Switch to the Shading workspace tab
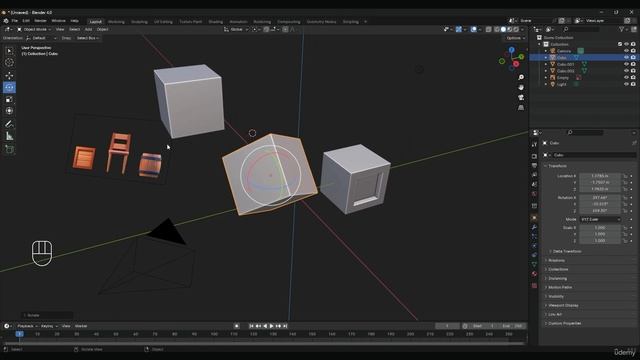The image size is (640, 360). coord(216,22)
